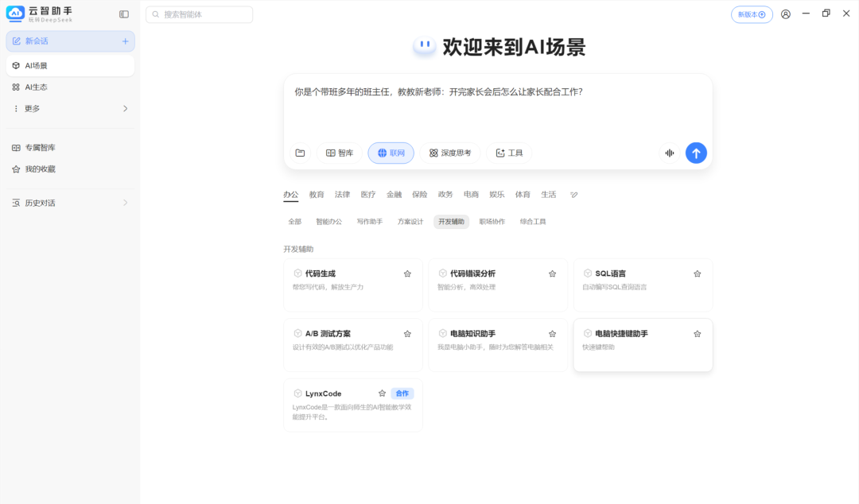859x504 pixels.
Task: Expand the 历史对话 section
Action: [x=70, y=203]
